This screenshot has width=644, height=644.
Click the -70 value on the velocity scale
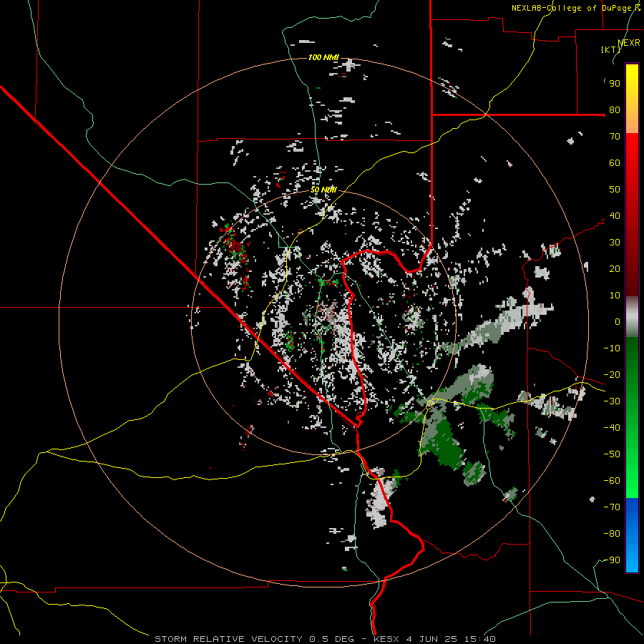(612, 507)
